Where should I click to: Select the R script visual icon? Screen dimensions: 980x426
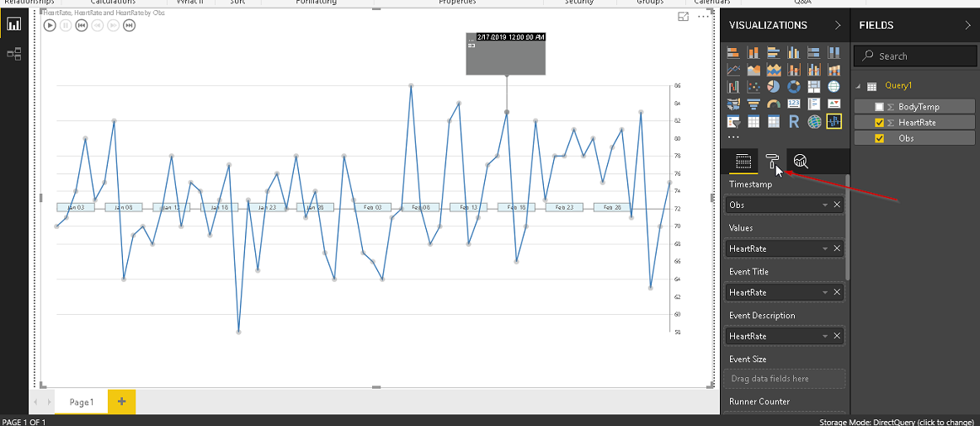[794, 122]
